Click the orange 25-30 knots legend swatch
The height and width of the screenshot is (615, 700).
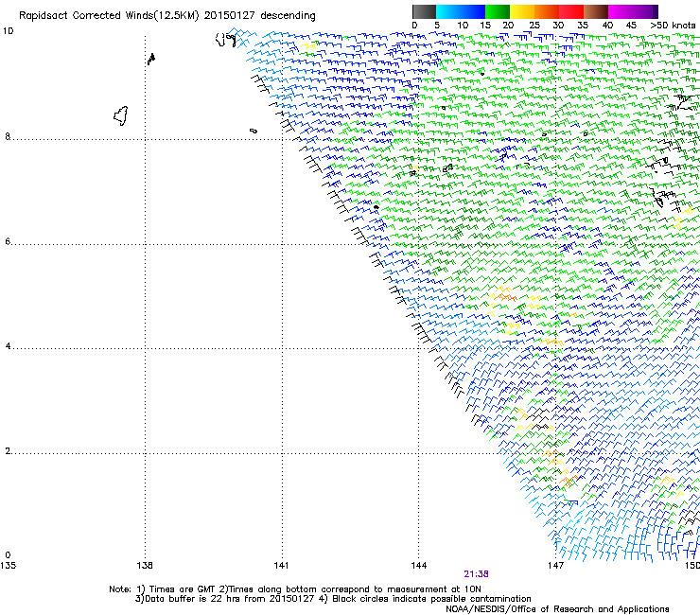pyautogui.click(x=547, y=11)
